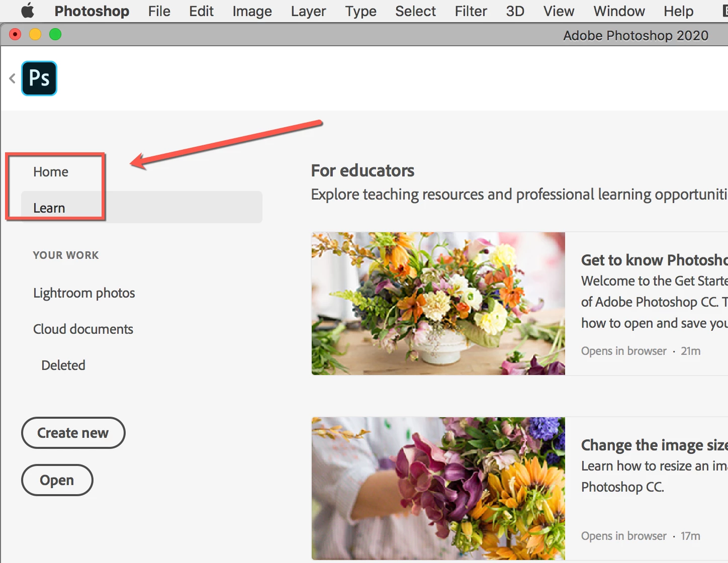
Task: Click the 'Opens in browser · 21m' text
Action: [641, 351]
